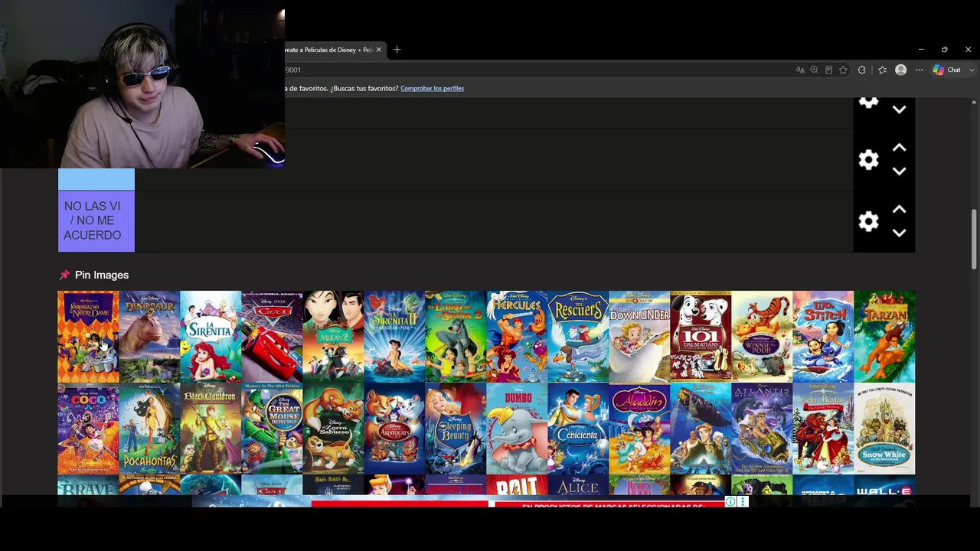Select the Rescuers poster
Image resolution: width=980 pixels, height=551 pixels.
click(x=578, y=337)
